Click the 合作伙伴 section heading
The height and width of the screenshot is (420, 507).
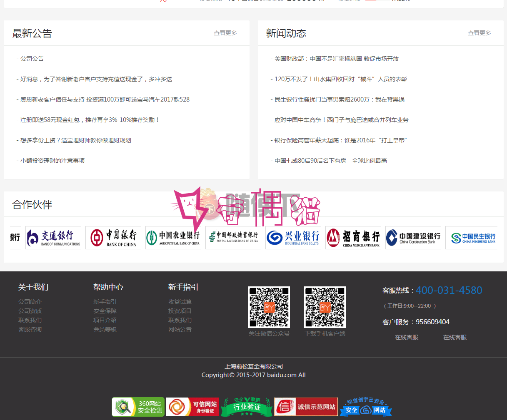tap(32, 204)
